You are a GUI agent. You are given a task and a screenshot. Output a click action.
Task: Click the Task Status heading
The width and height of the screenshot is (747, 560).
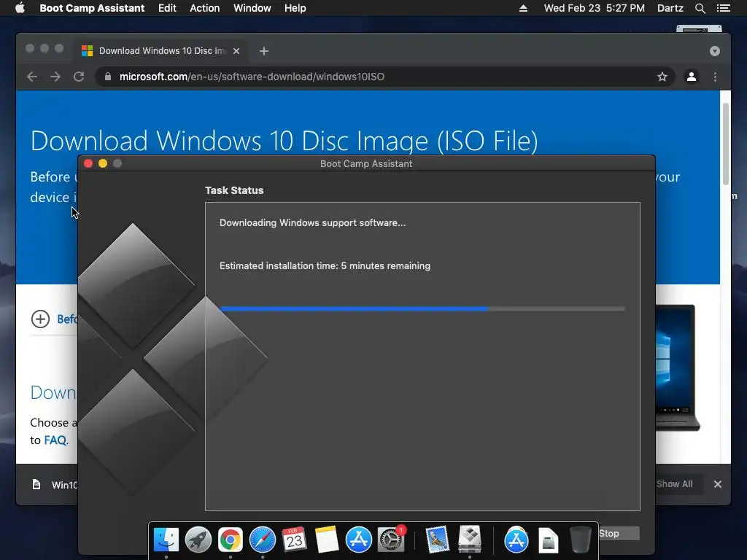[x=234, y=190]
